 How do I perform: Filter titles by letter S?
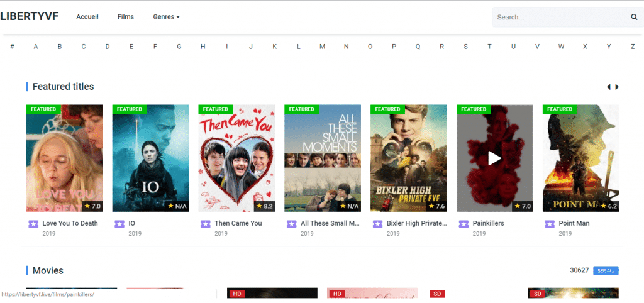pyautogui.click(x=466, y=47)
